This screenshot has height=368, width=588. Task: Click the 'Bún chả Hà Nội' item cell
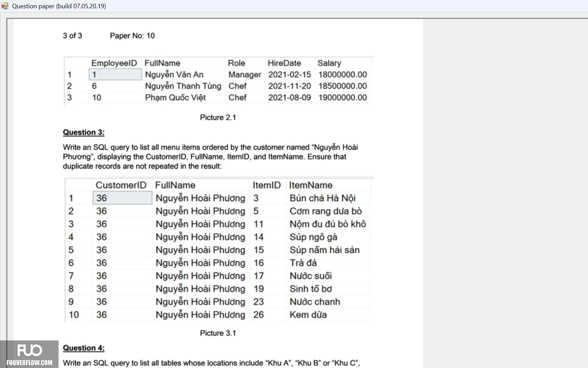[323, 198]
